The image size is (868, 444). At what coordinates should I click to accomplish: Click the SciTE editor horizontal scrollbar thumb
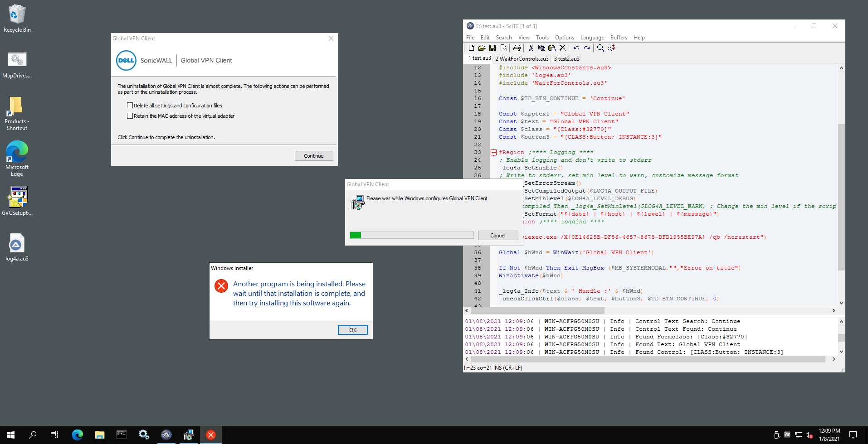click(x=538, y=311)
